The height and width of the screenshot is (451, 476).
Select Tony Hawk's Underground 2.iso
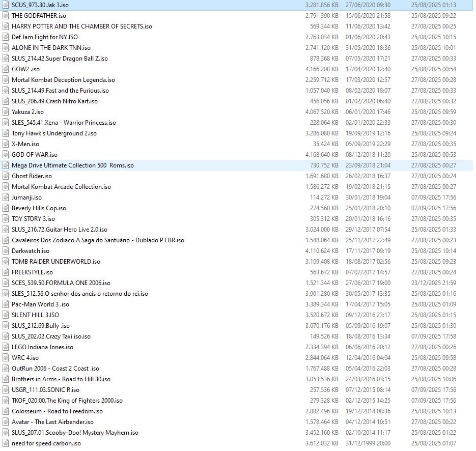(54, 133)
